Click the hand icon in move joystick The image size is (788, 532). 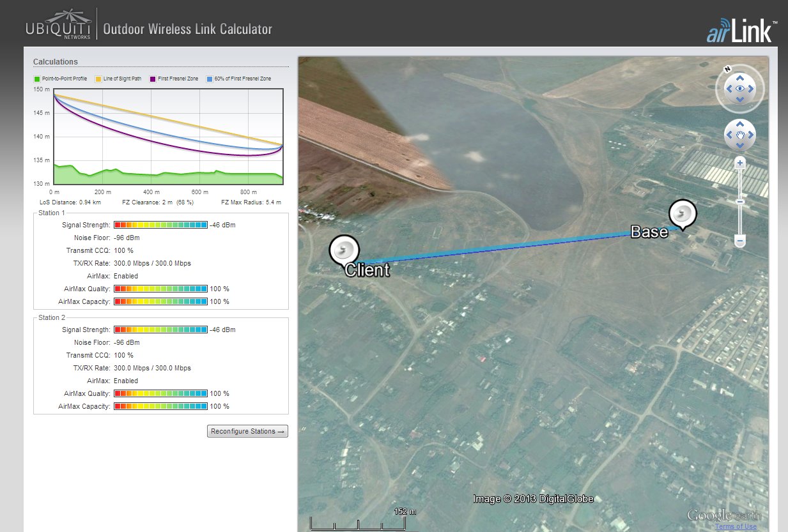[x=740, y=135]
